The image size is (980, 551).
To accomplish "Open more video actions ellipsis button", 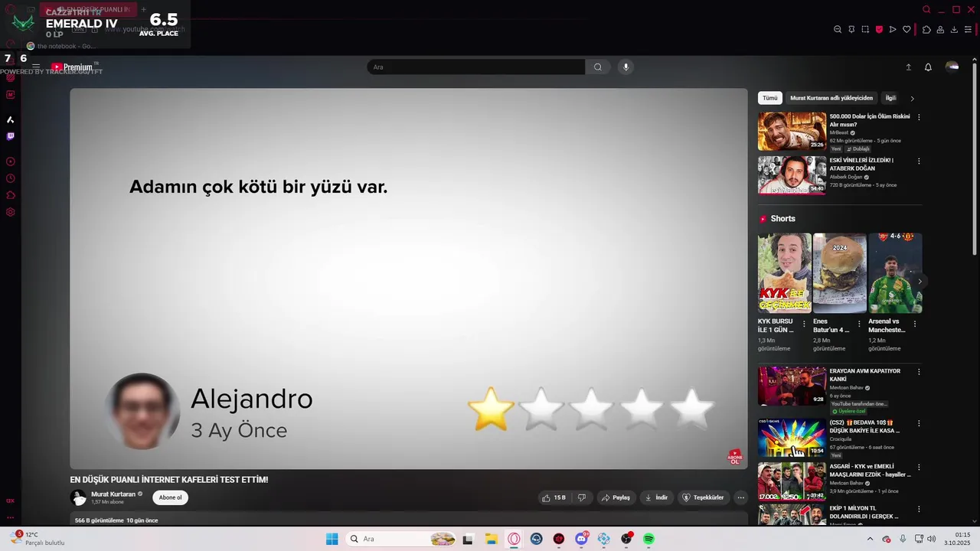I will [x=740, y=497].
